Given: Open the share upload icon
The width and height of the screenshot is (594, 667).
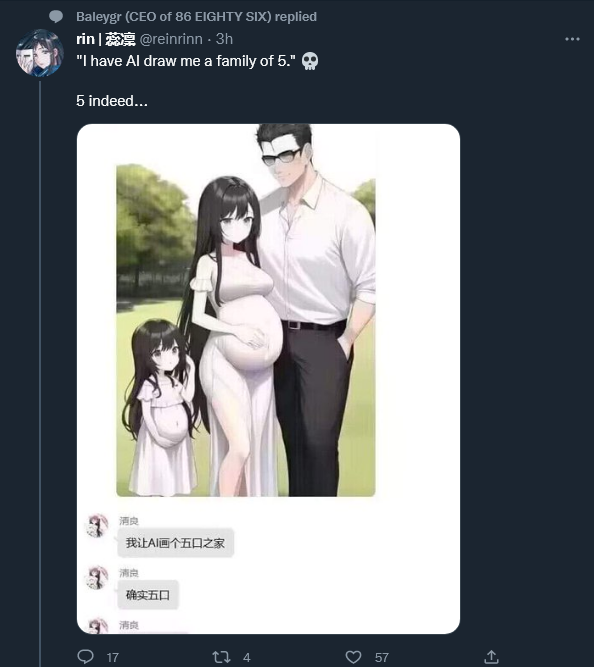Looking at the screenshot, I should point(491,656).
